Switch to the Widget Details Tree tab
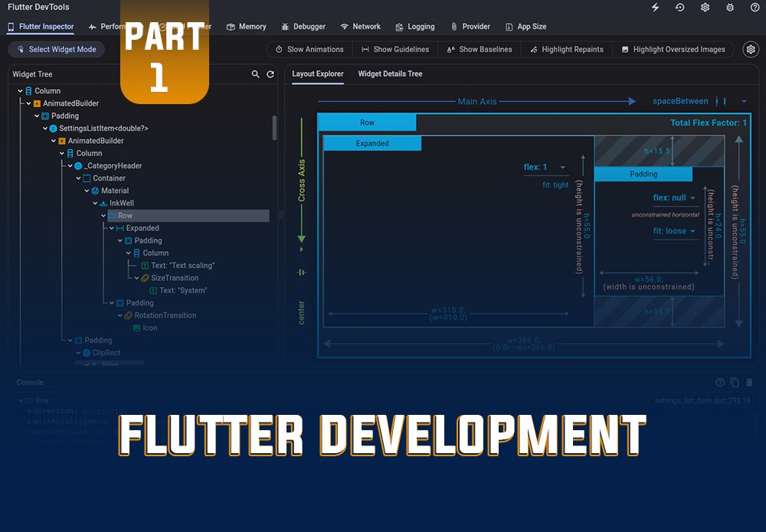The width and height of the screenshot is (766, 532). tap(390, 74)
